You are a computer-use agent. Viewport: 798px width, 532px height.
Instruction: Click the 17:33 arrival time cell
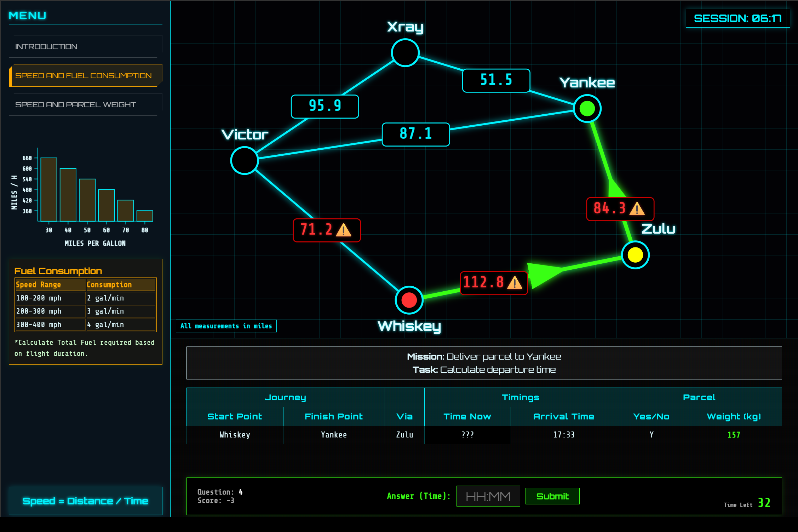[x=563, y=435]
